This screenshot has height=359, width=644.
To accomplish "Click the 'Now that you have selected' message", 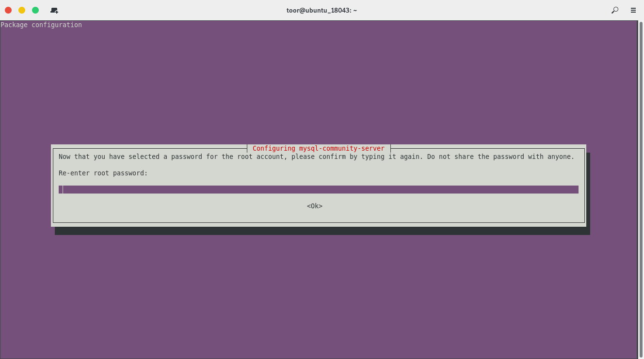I will click(x=316, y=156).
